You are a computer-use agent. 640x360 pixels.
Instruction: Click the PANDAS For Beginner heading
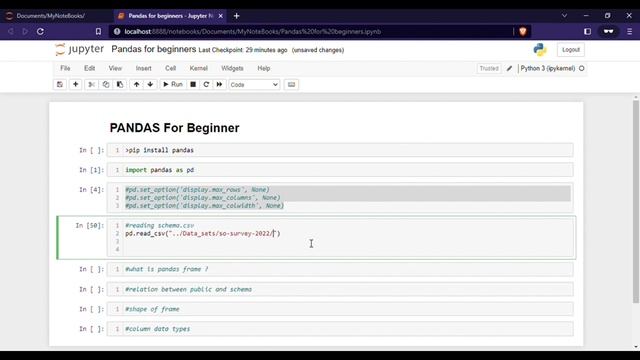tap(175, 128)
